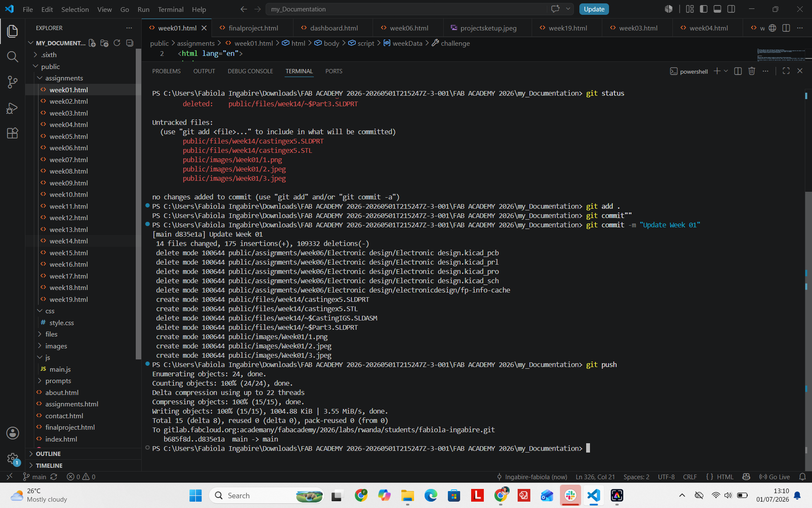Open notifications bell in status bar

(x=802, y=477)
